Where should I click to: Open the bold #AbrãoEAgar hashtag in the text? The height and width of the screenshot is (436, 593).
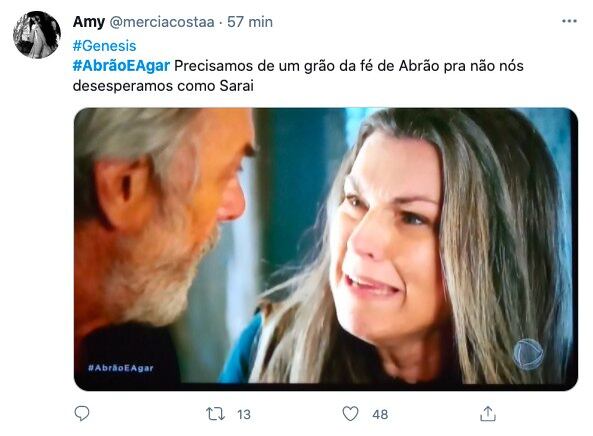click(x=121, y=66)
